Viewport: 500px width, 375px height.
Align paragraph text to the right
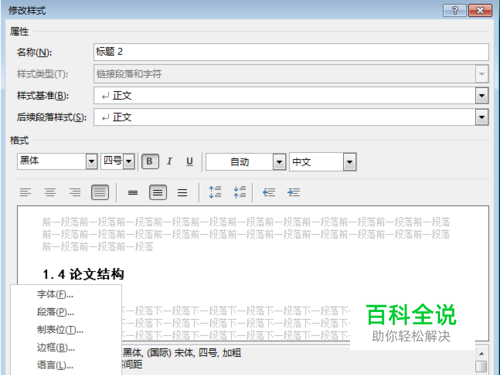[x=75, y=192]
